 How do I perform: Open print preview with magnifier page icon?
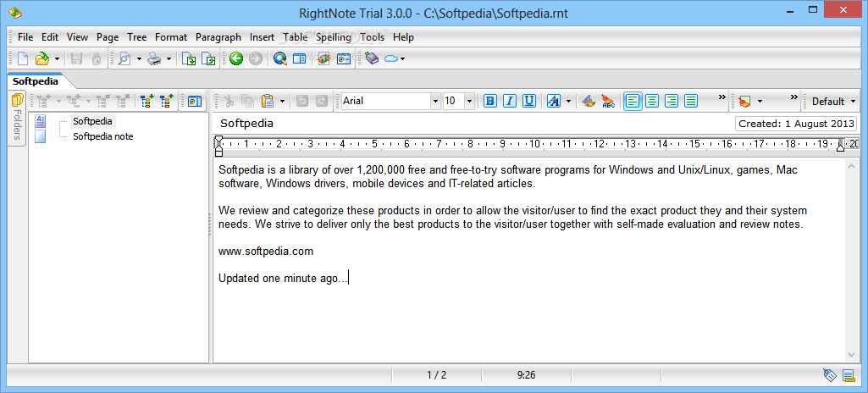pyautogui.click(x=124, y=58)
